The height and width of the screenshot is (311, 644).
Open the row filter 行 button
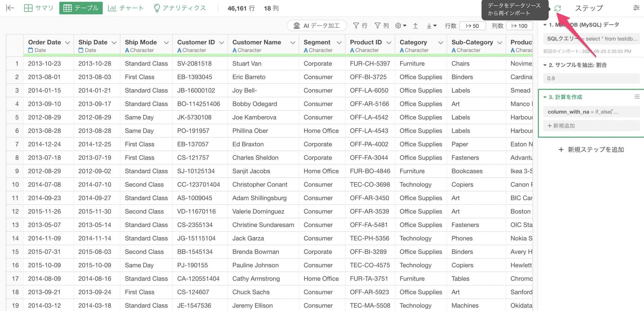pos(360,26)
